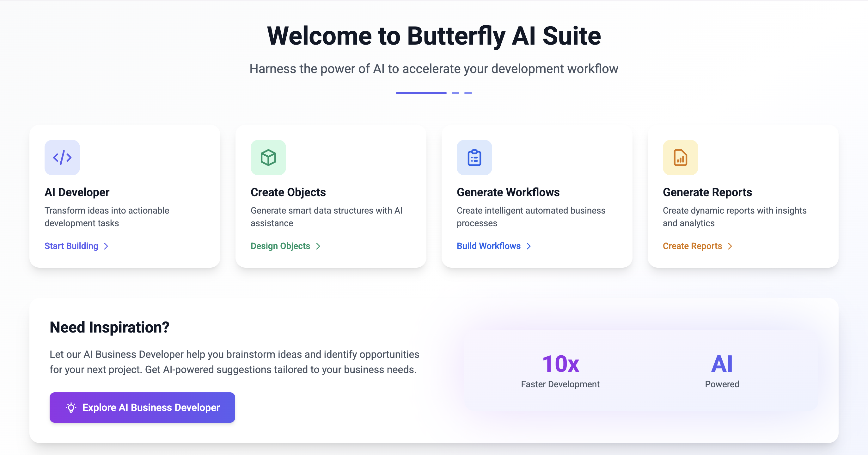Click the Generate Workflows clipboard icon
Viewport: 868px width, 455px height.
474,158
